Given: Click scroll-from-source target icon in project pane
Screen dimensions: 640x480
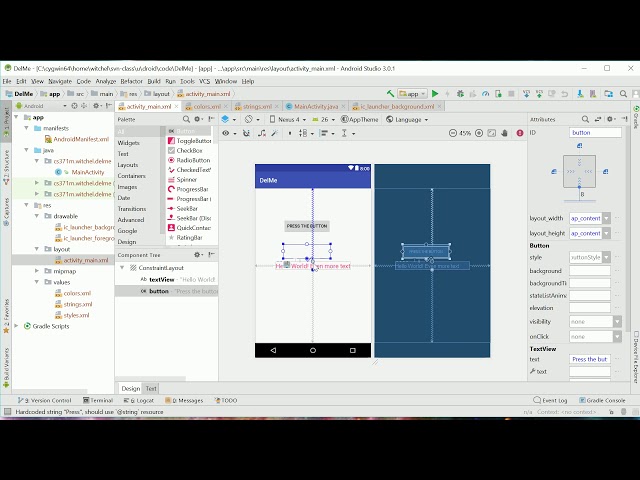Looking at the screenshot, I should point(74,106).
